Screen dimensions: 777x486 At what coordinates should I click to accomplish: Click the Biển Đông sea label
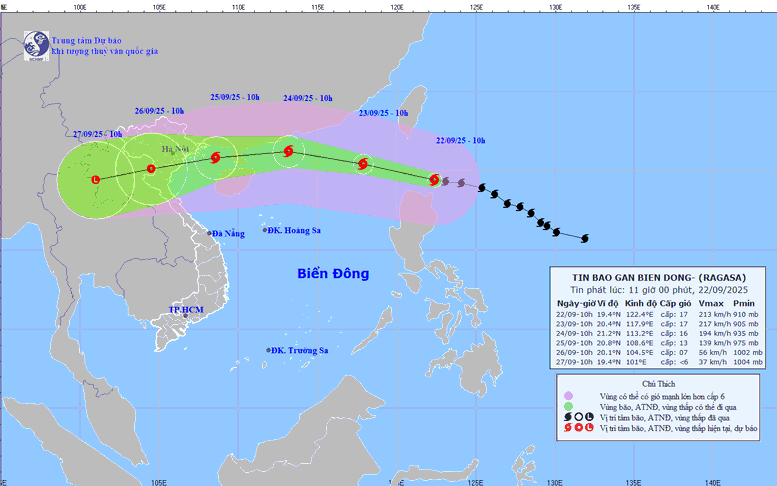click(333, 273)
